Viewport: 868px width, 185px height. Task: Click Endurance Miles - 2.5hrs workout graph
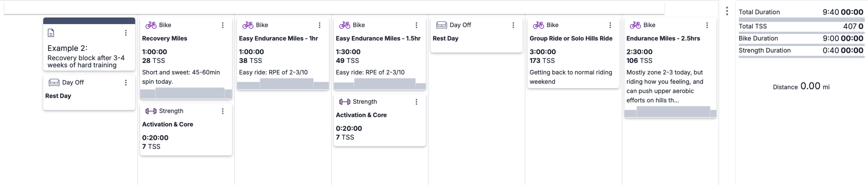pyautogui.click(x=670, y=111)
